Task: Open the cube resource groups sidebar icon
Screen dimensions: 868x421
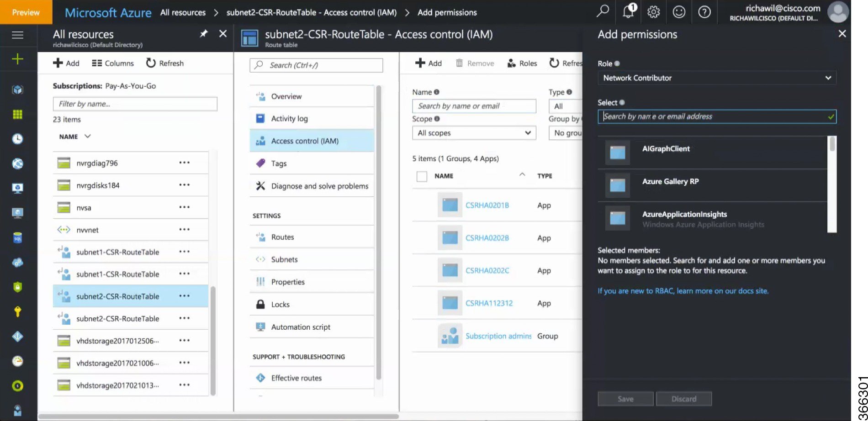Action: [17, 89]
